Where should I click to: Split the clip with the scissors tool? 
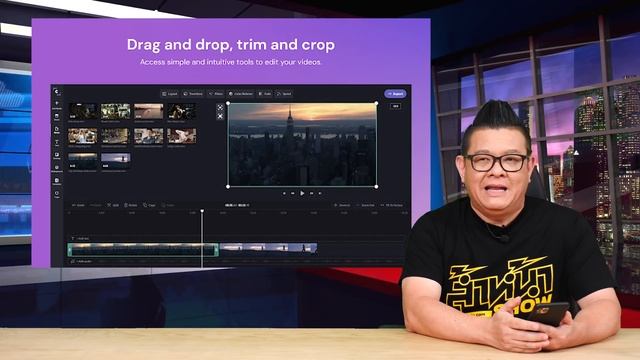pos(113,205)
